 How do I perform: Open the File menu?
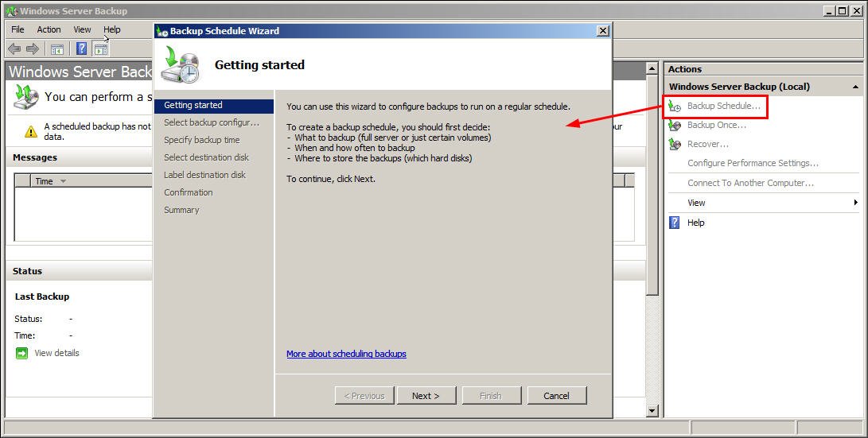[18, 29]
